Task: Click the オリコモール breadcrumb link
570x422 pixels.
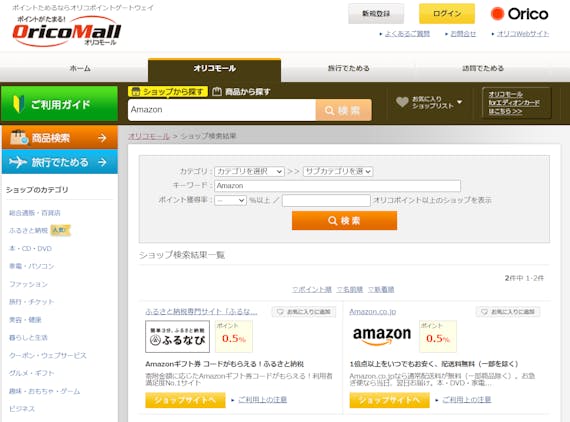Action: point(149,136)
